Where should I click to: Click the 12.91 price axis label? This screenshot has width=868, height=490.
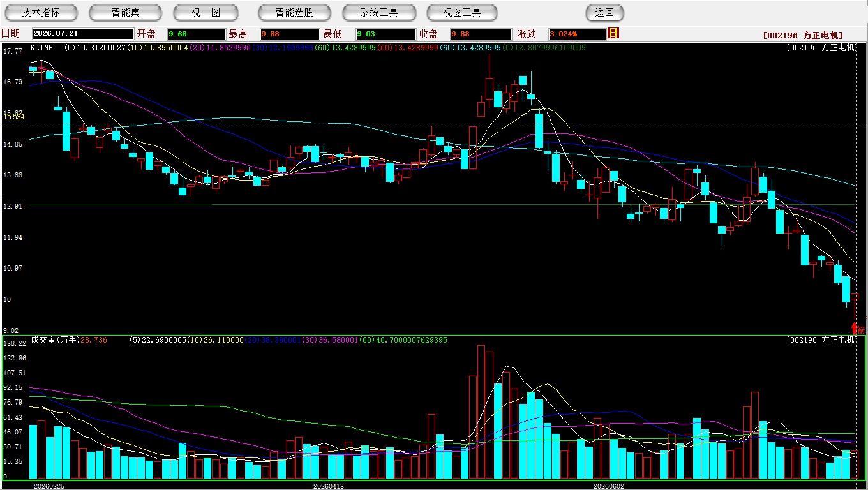tap(13, 206)
